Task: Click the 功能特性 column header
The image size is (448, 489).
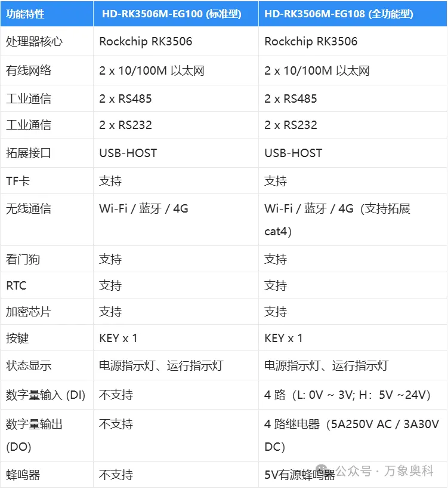Action: (25, 14)
